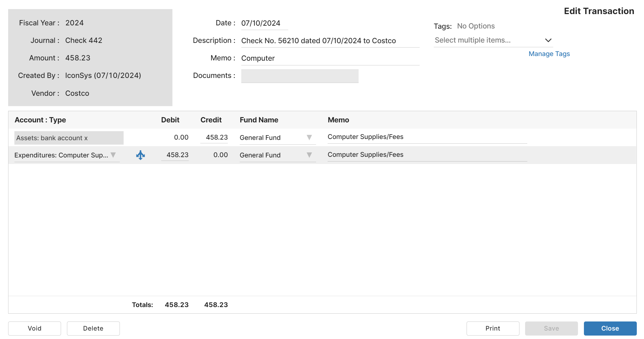The width and height of the screenshot is (644, 339).
Task: Click the empty Documents field
Action: pos(300,76)
